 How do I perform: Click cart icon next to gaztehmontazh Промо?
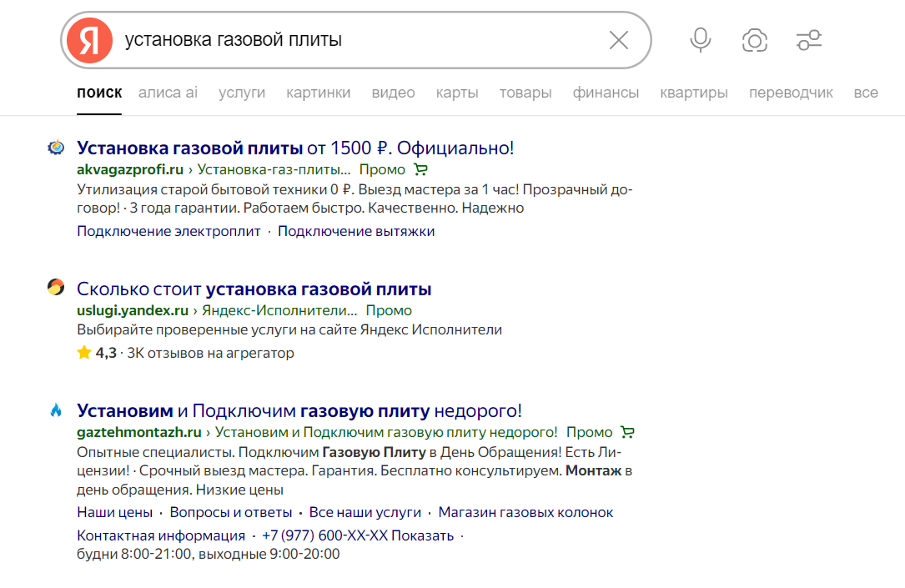[627, 432]
